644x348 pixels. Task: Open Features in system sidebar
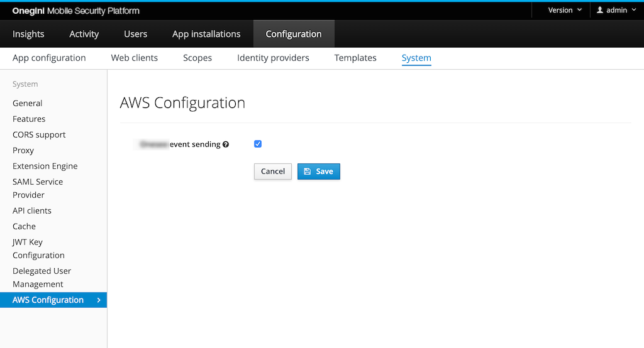29,119
